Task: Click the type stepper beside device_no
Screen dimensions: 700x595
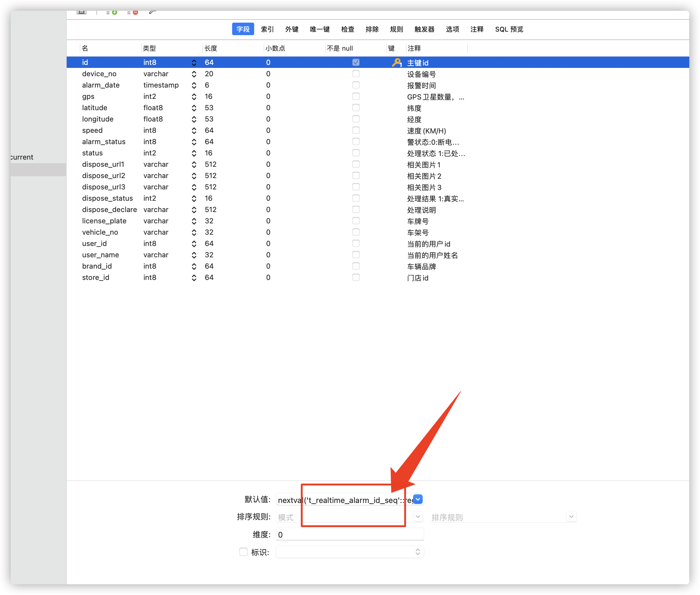Action: (194, 74)
